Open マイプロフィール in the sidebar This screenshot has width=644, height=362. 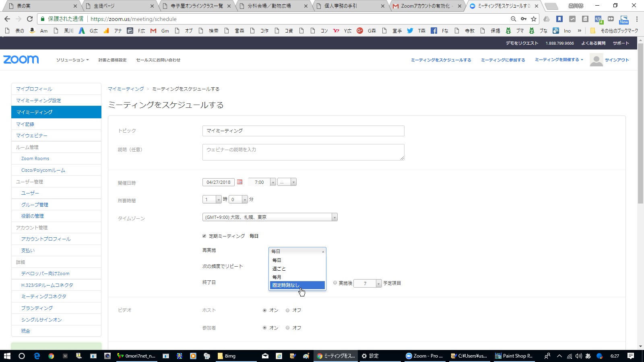[34, 89]
